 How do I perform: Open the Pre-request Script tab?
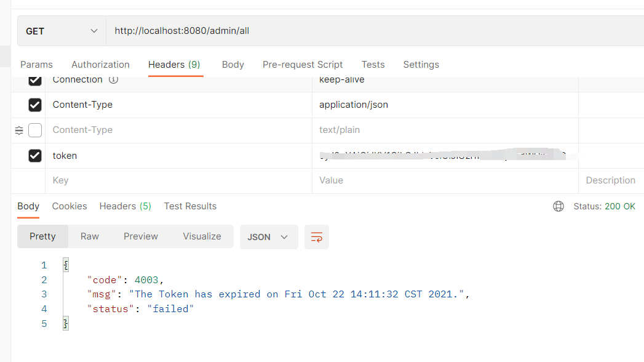point(303,65)
